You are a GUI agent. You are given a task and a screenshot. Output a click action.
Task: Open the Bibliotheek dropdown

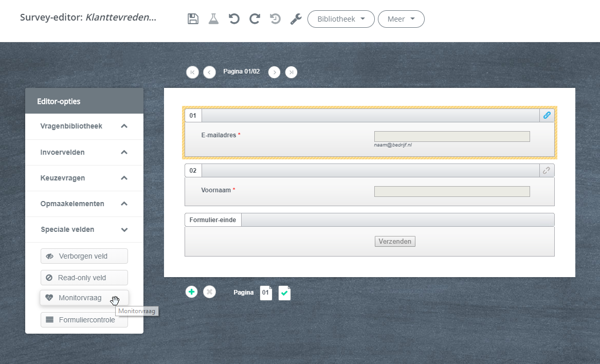coord(341,19)
